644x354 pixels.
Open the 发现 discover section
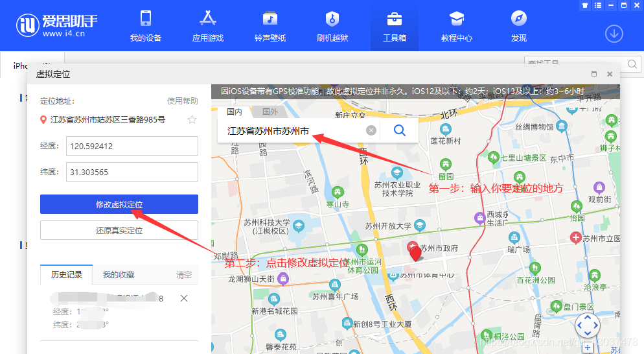519,27
